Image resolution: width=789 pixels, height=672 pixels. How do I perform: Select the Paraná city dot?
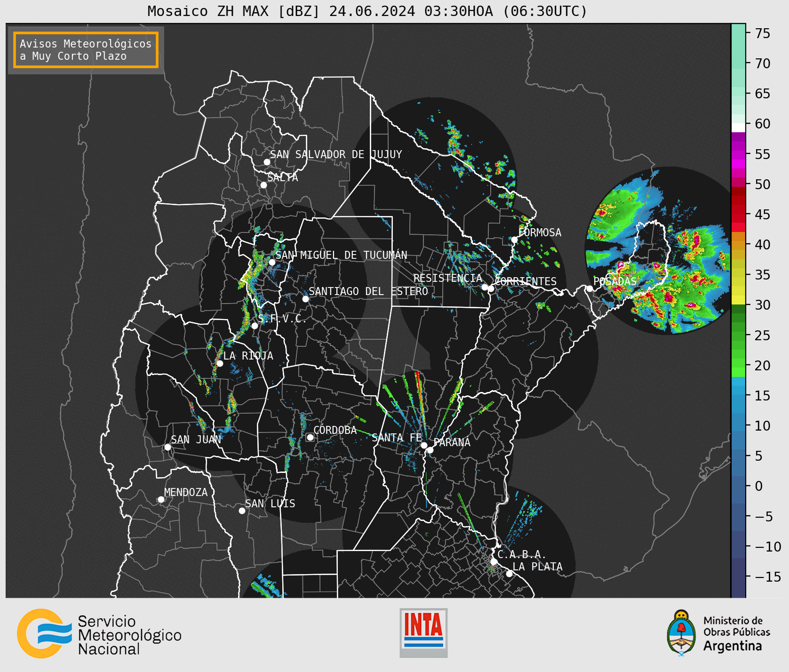click(430, 450)
